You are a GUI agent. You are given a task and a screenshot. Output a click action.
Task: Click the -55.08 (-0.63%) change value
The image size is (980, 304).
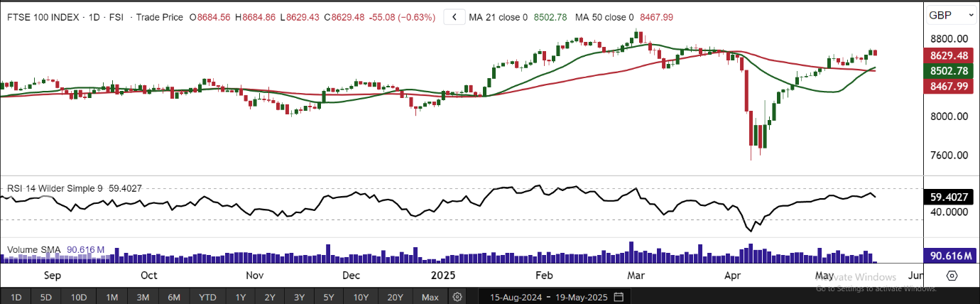tap(402, 17)
